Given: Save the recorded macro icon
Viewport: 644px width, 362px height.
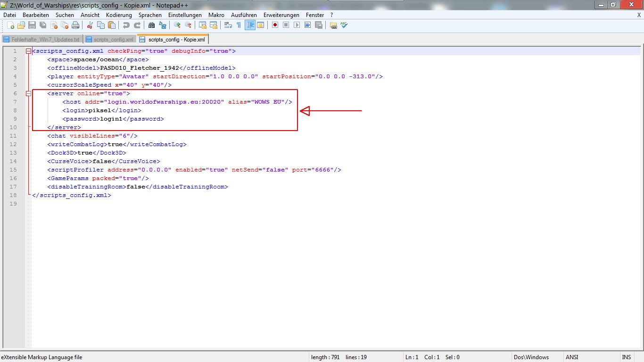Looking at the screenshot, I should coord(318,25).
